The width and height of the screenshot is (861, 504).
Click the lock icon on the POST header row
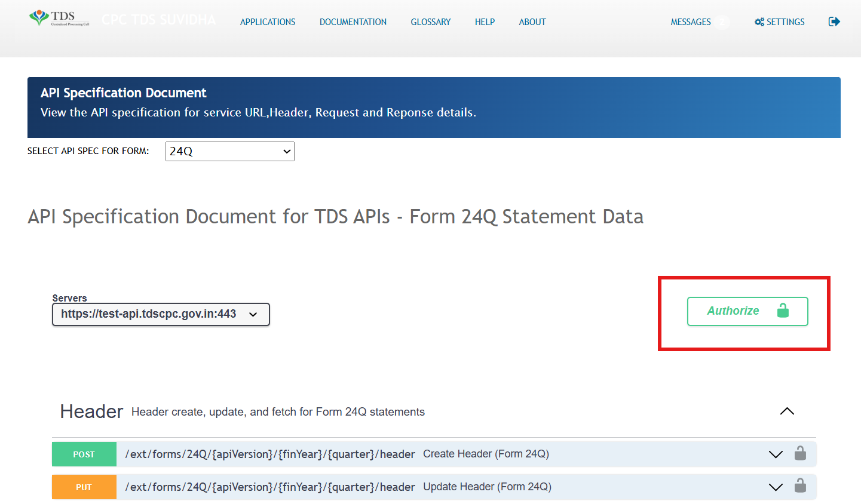point(800,454)
